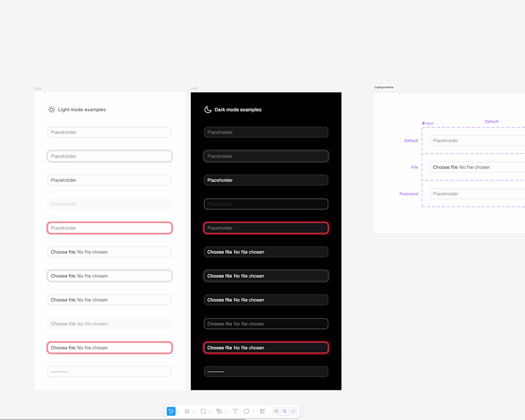Select the File variant input in Components
Image resolution: width=525 pixels, height=420 pixels.
477,167
